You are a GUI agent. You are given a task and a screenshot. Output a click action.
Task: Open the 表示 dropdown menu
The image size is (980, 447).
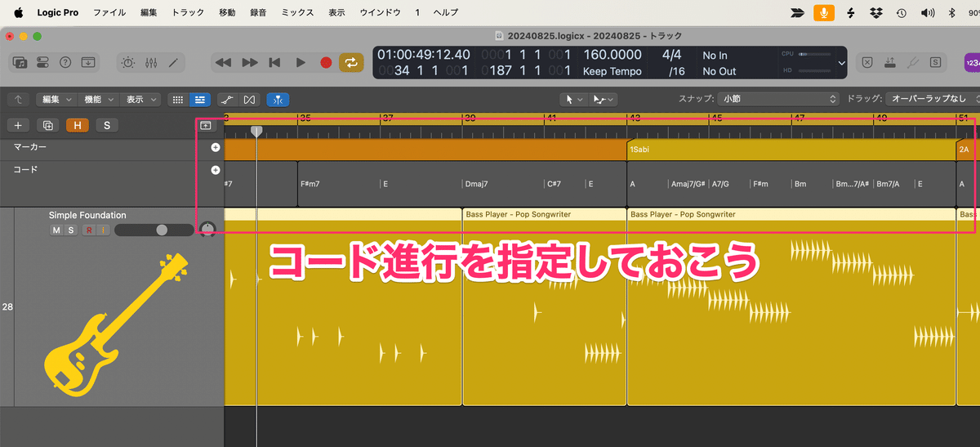coord(140,99)
